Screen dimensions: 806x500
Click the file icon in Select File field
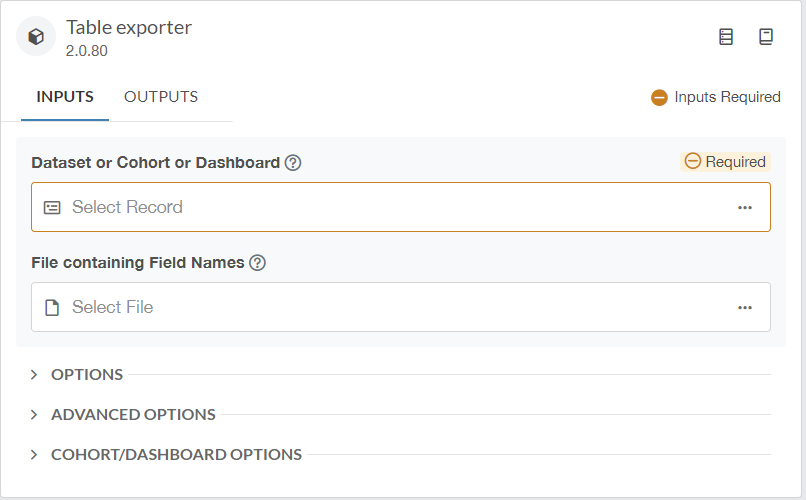[x=52, y=307]
